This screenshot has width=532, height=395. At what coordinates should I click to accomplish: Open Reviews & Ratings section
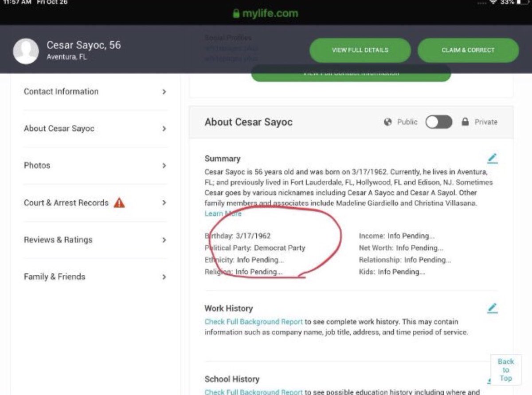coord(58,240)
